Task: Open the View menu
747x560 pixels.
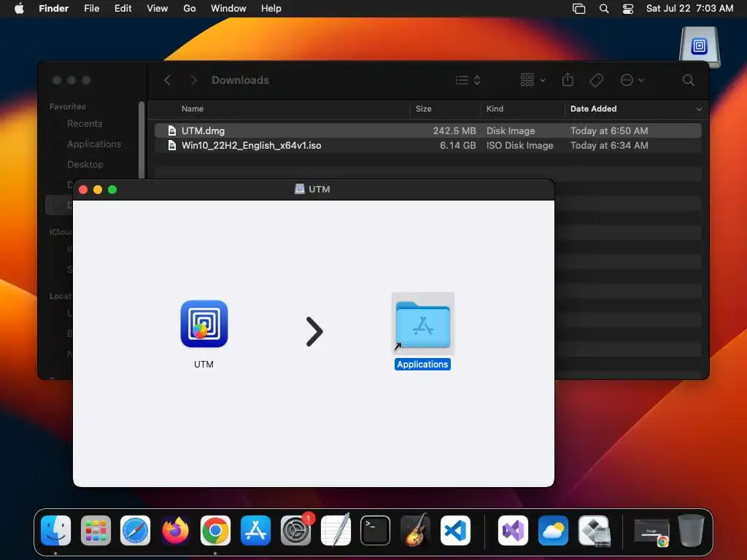Action: click(158, 8)
